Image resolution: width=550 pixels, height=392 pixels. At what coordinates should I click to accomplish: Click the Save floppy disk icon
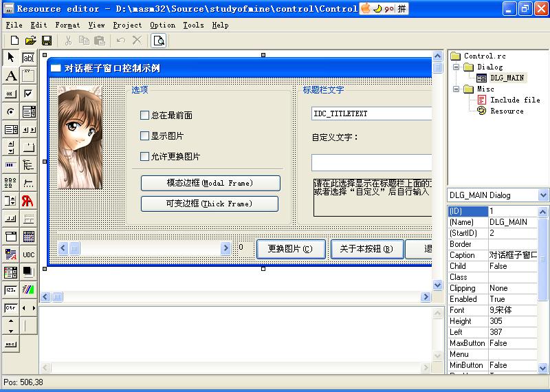coord(47,41)
